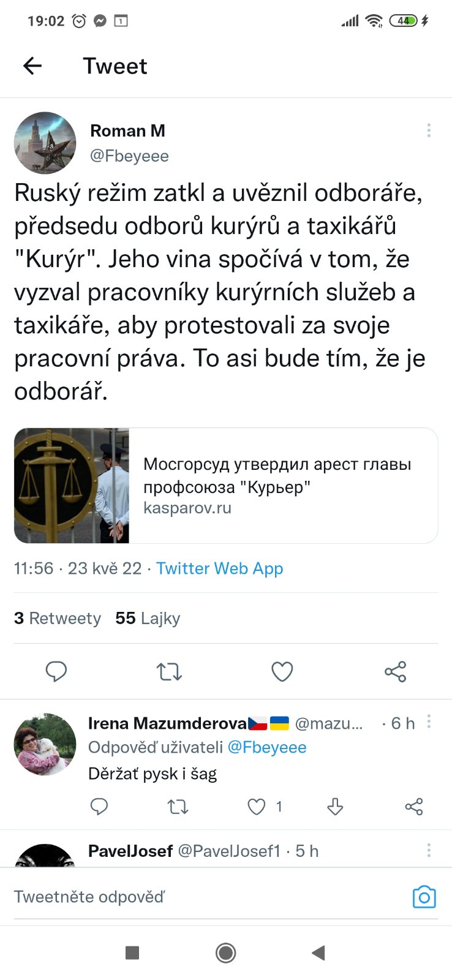Screen dimensions: 452x980
Task: Open three-dot menu on PavelJosef reply
Action: (x=429, y=850)
